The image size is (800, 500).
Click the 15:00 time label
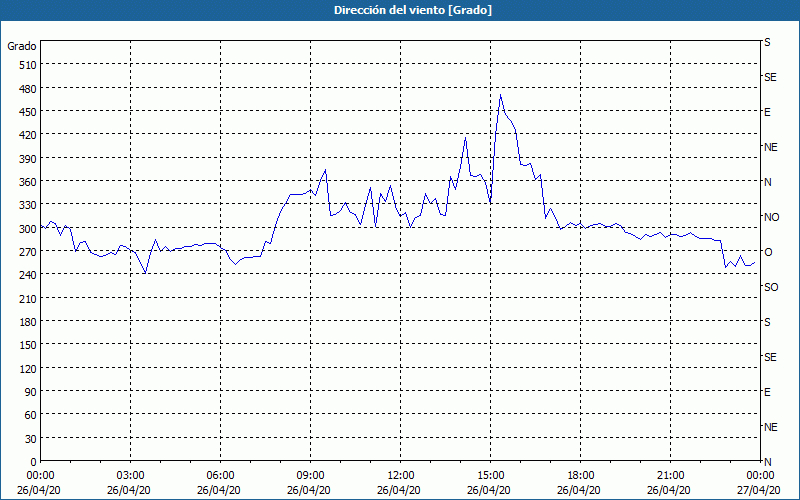point(490,476)
